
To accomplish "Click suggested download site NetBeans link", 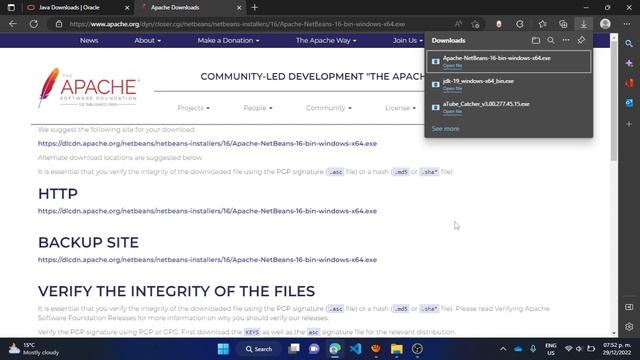I will pos(207,144).
